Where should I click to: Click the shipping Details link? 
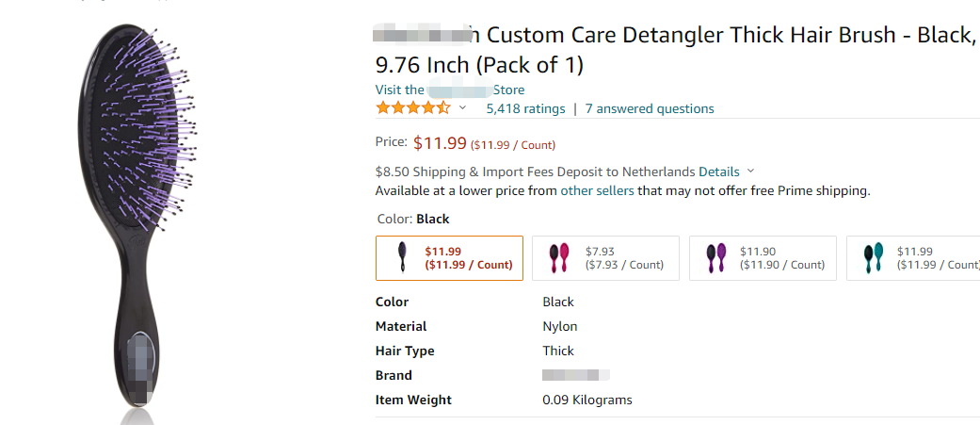(x=718, y=172)
